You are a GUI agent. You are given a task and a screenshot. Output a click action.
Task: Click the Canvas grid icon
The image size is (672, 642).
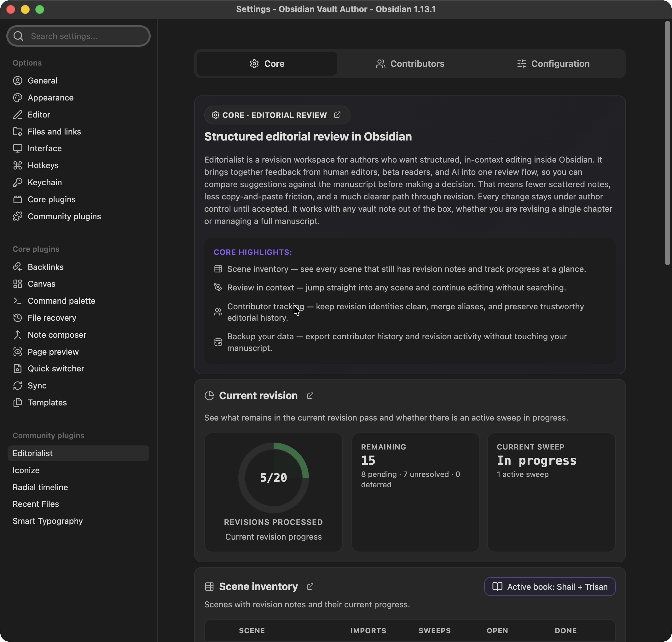pos(17,284)
